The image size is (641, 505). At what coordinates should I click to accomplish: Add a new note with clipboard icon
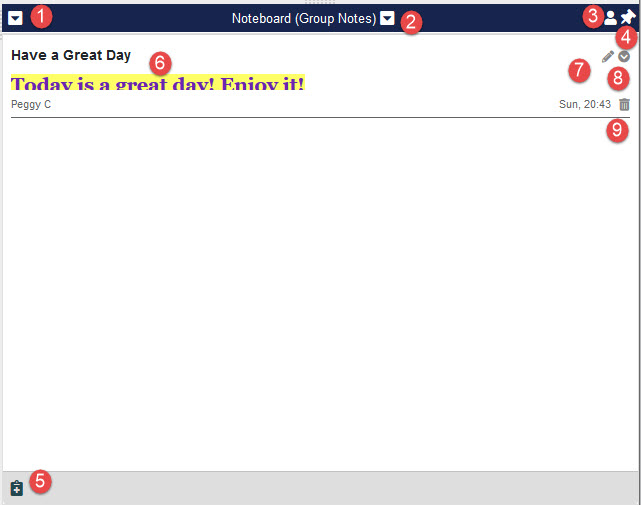[16, 488]
